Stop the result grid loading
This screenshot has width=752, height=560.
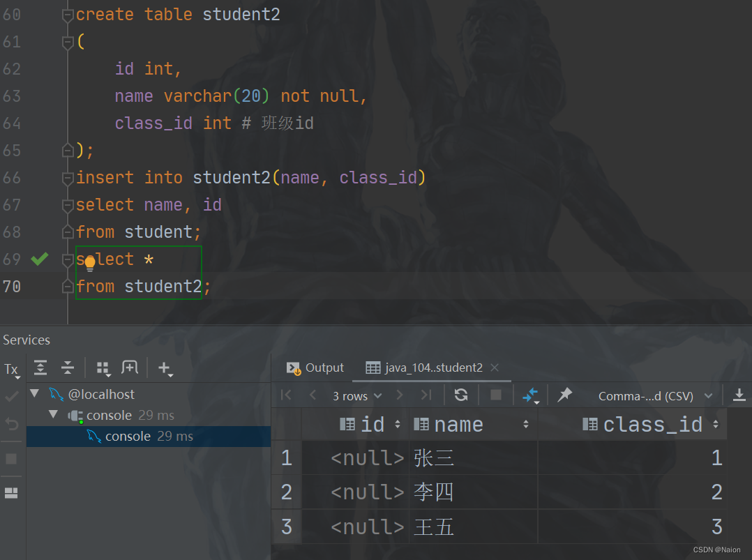[496, 395]
